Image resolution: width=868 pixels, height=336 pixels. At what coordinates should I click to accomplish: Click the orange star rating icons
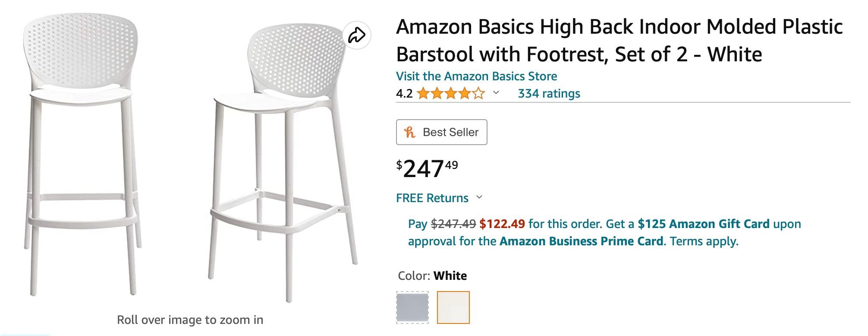point(451,93)
